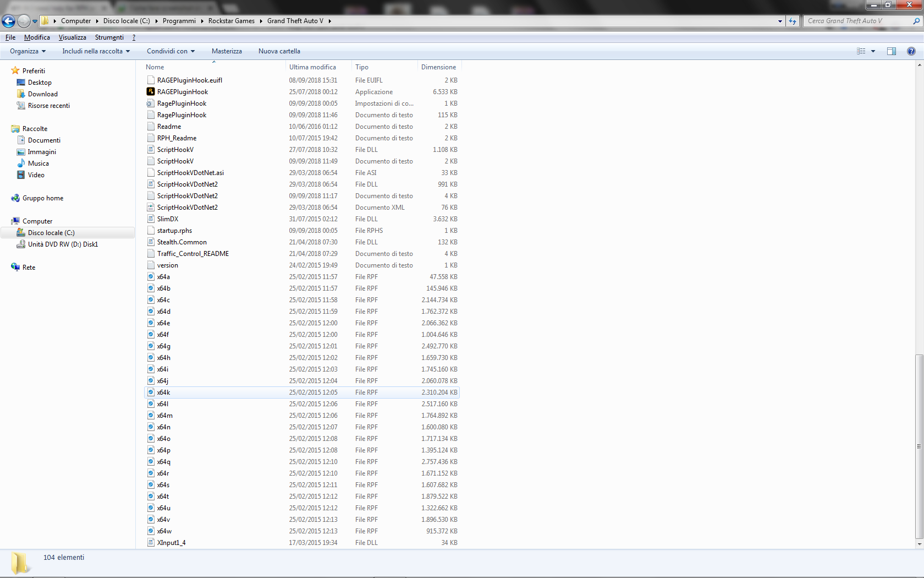Click the RAGEPluginHook application icon
Screen dimensions: 924x578
pos(151,91)
